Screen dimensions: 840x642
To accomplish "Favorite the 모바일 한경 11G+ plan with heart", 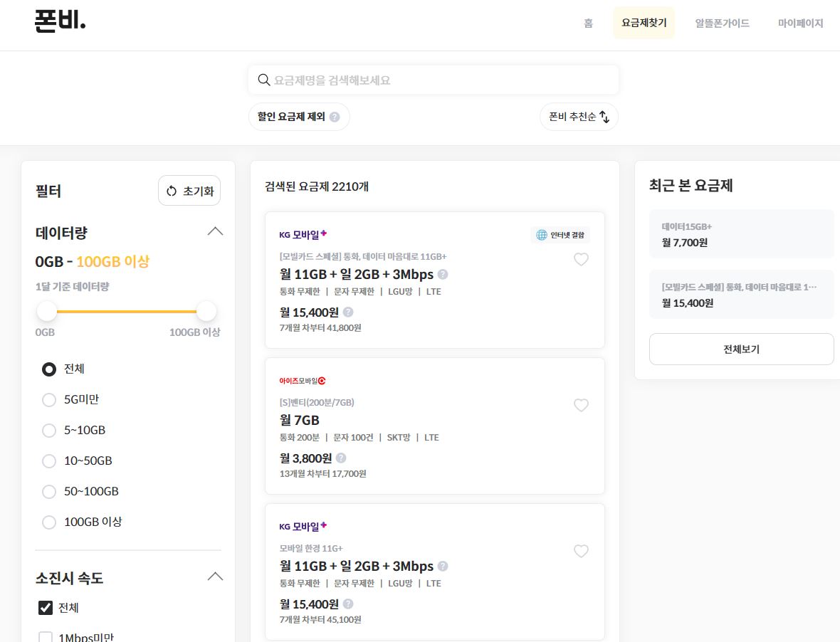I will point(581,551).
